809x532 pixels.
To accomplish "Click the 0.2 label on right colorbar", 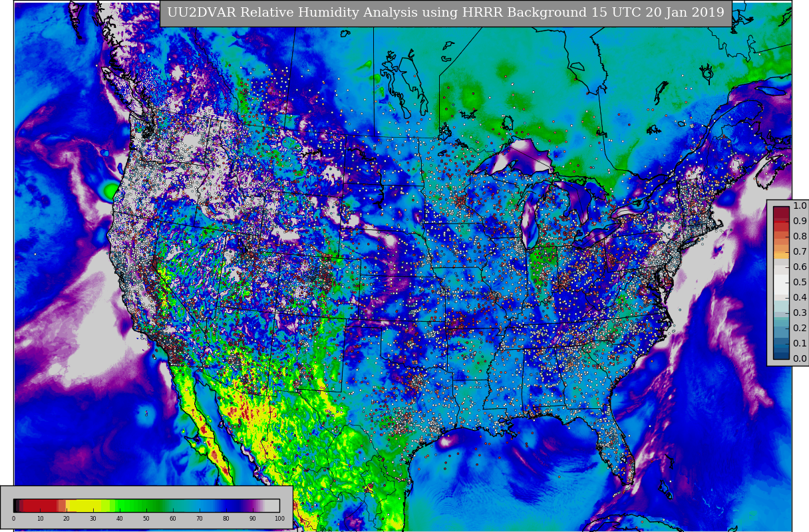I will [x=800, y=329].
